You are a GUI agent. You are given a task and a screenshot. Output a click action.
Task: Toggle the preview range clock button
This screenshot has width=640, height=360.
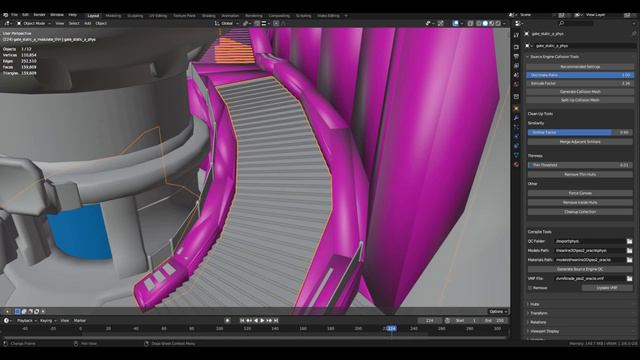[x=448, y=321]
